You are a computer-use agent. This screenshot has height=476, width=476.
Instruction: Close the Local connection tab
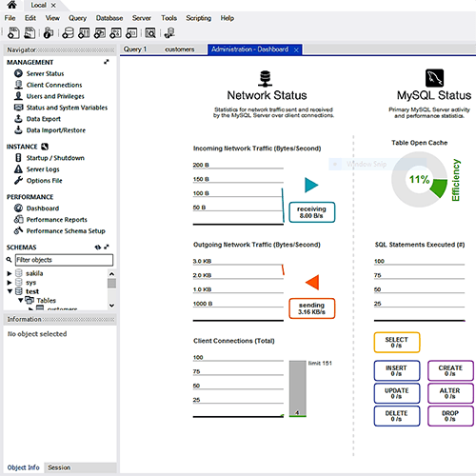click(x=53, y=6)
